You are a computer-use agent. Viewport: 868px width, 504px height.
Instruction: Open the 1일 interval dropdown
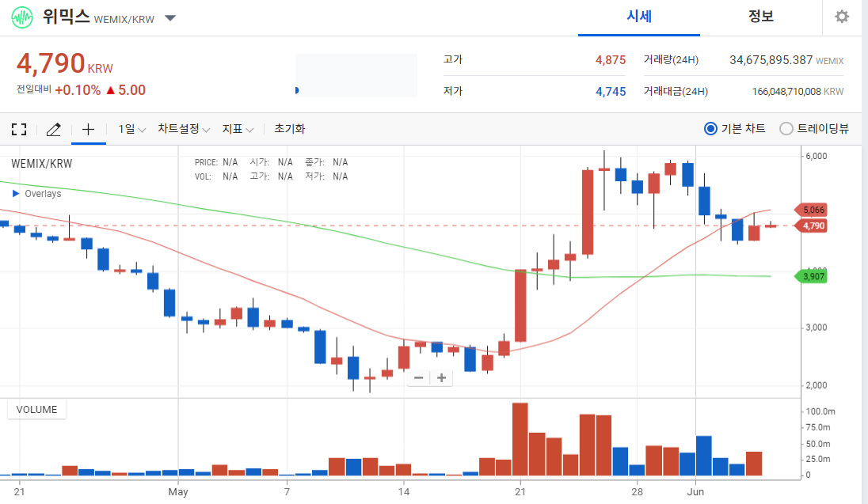131,129
